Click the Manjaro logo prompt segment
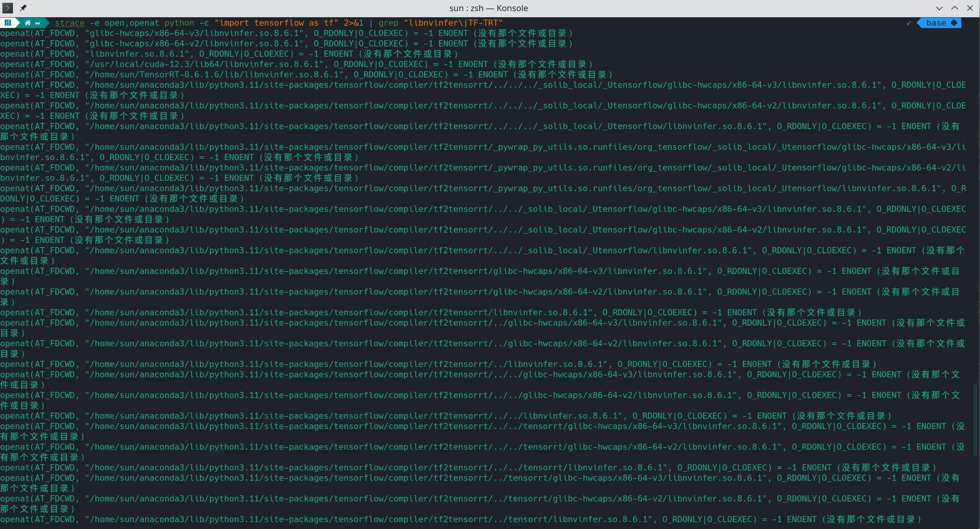980x529 pixels. [8, 23]
